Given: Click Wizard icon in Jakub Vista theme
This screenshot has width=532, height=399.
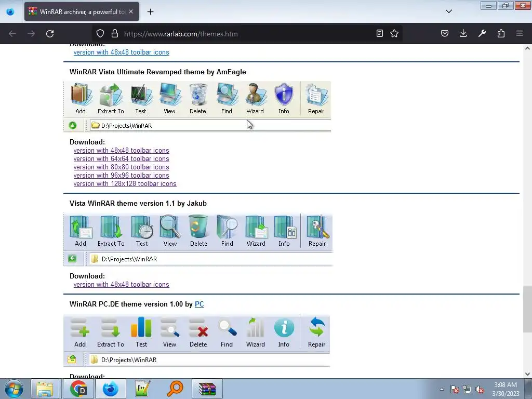Looking at the screenshot, I should coord(256,227).
